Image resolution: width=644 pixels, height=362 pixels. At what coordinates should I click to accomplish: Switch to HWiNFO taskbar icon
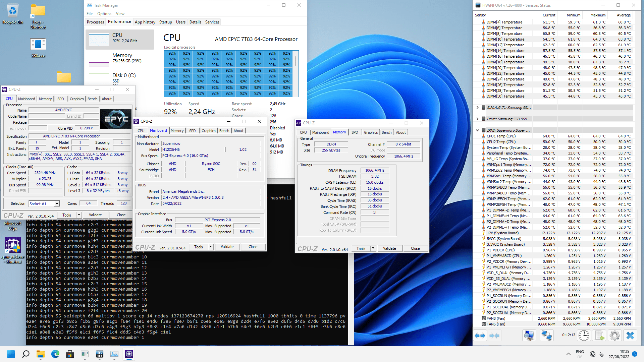click(x=99, y=354)
